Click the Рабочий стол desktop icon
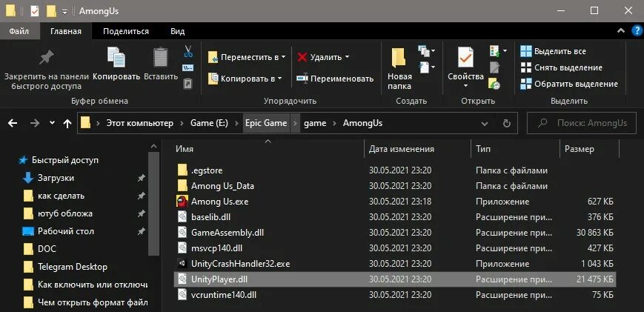Screen dimensions: 644x312 pyautogui.click(x=28, y=231)
